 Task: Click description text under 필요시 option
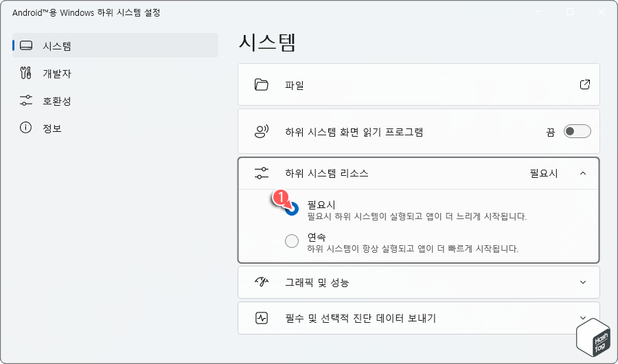pyautogui.click(x=417, y=216)
